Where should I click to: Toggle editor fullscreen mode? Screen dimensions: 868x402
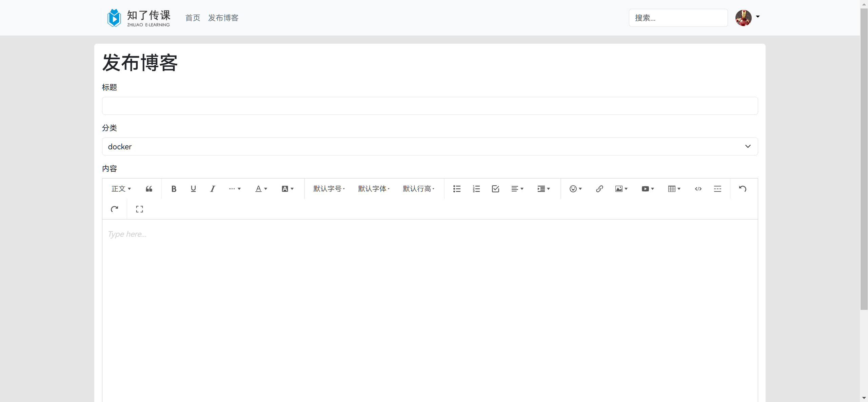pos(139,209)
